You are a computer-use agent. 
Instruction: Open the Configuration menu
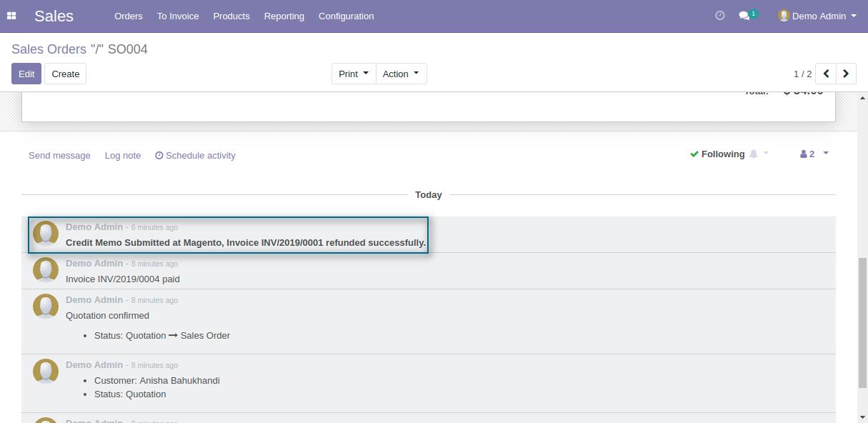346,16
